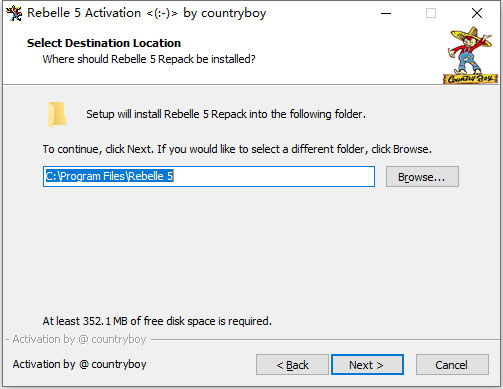Viewport: 503px width, 389px height.
Task: Click the black 'Activation by @ countryboy' label
Action: (80, 364)
